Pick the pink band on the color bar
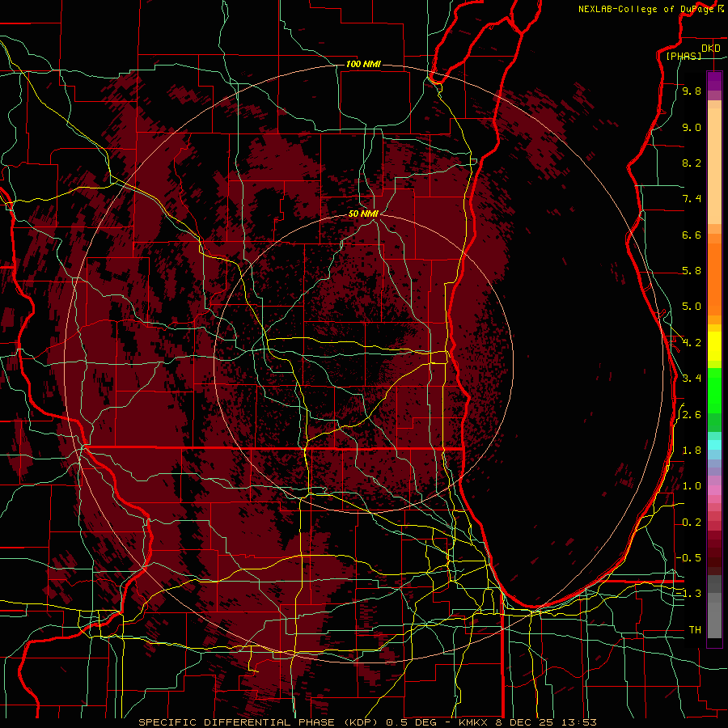 (x=714, y=490)
